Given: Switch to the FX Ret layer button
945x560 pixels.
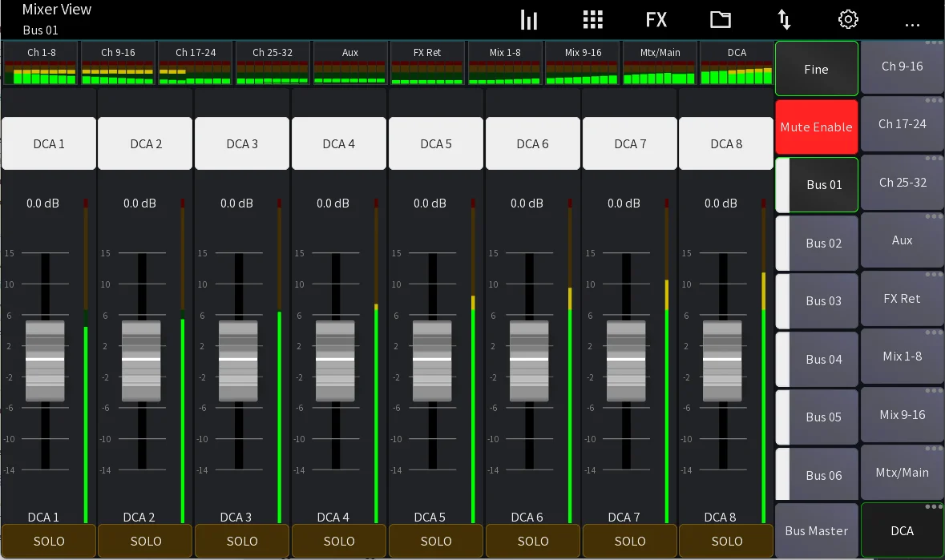Looking at the screenshot, I should point(902,299).
